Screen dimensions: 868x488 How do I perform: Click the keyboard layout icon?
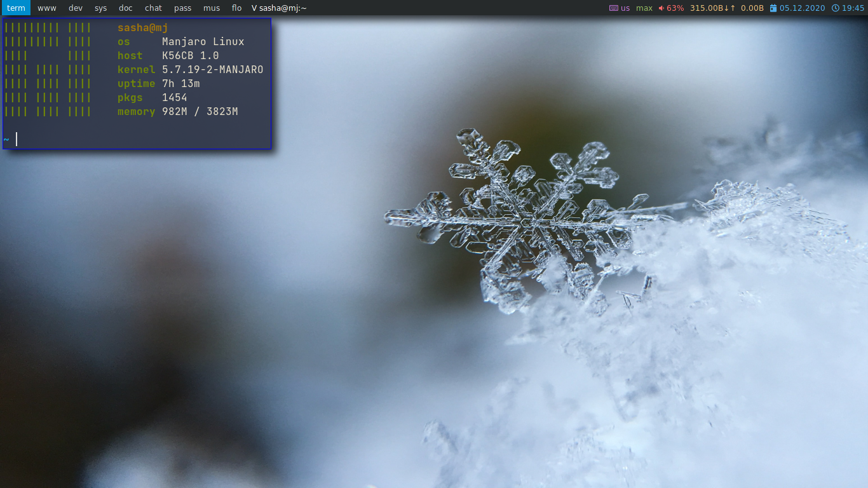pyautogui.click(x=614, y=8)
